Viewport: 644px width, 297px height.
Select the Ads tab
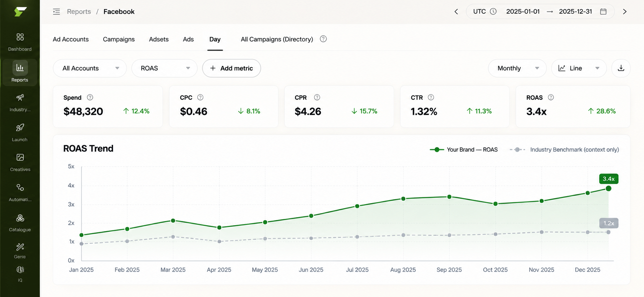[x=188, y=39]
